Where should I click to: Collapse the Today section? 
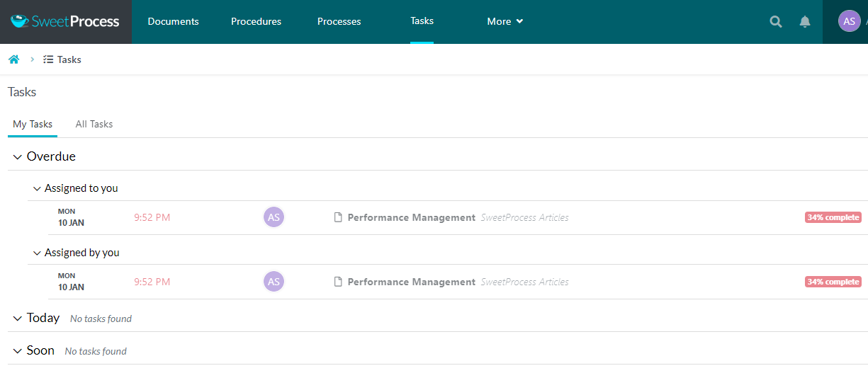click(x=18, y=319)
